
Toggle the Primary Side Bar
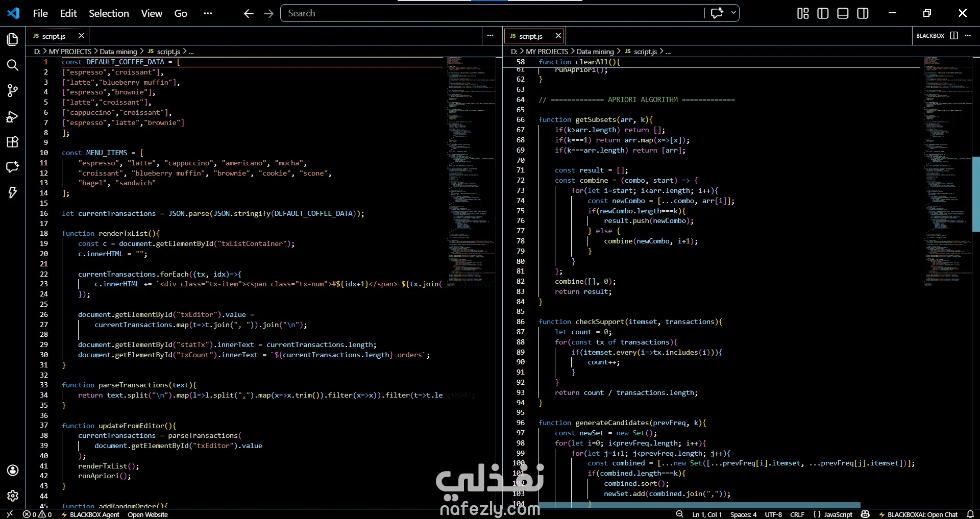(823, 13)
